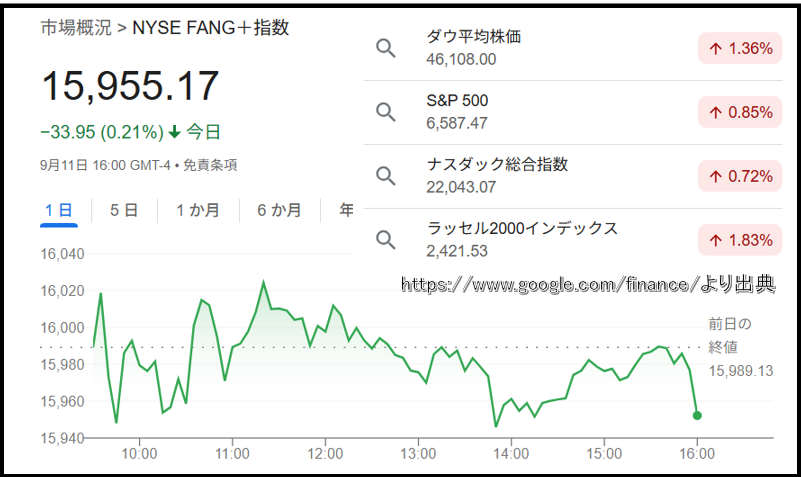The height and width of the screenshot is (477, 801).
Task: Click the up arrow in the 1.83% badge
Action: [716, 240]
